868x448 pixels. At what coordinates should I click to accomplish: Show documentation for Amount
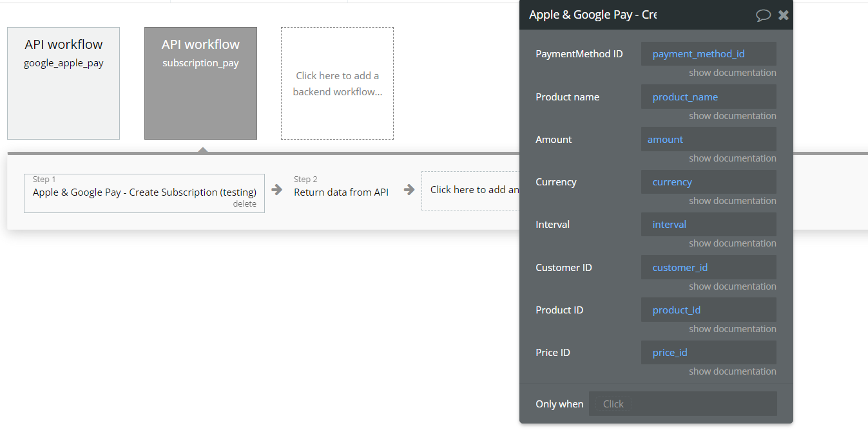733,158
